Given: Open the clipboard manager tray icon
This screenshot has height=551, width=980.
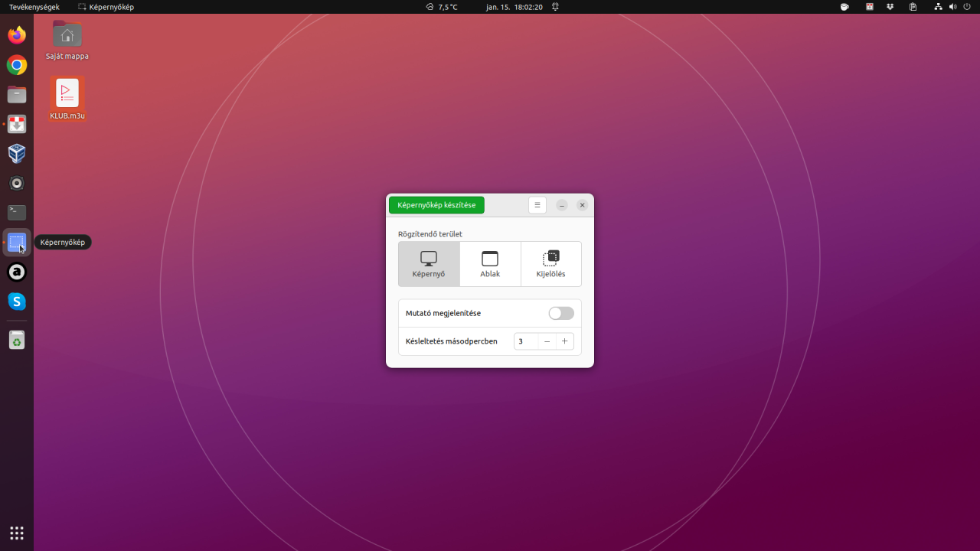Looking at the screenshot, I should (913, 7).
